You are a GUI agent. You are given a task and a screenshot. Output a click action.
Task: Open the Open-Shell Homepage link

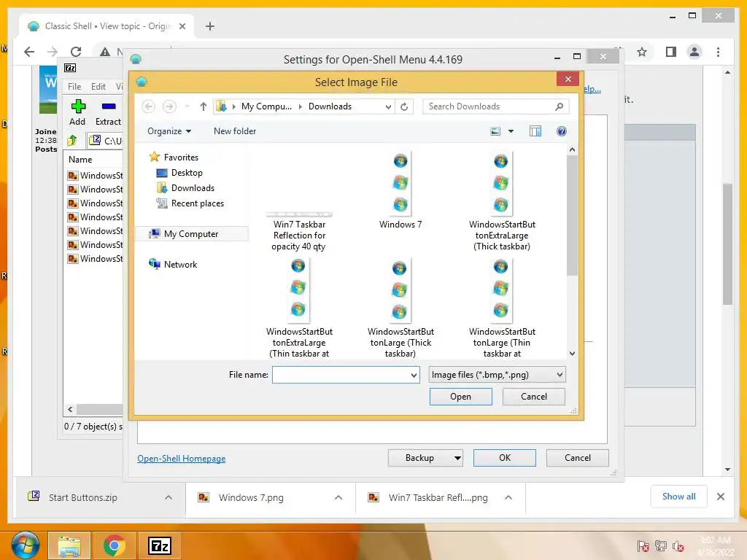pyautogui.click(x=182, y=459)
